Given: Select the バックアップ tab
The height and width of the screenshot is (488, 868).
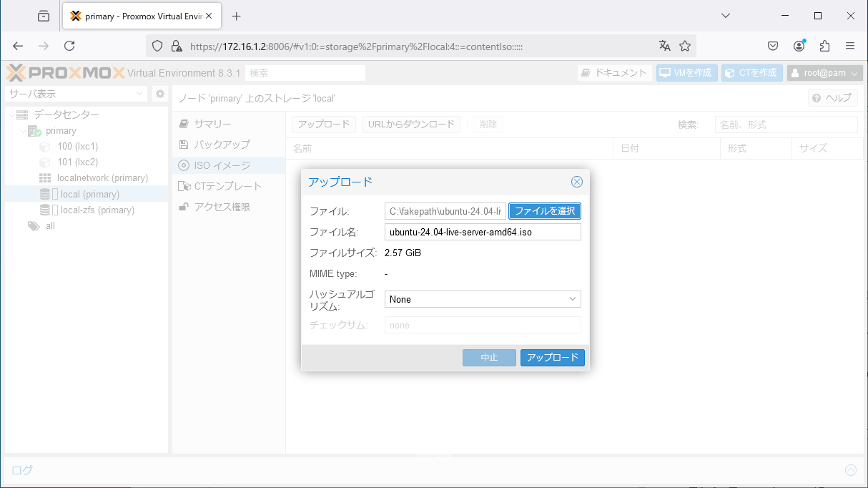Looking at the screenshot, I should pos(229,145).
